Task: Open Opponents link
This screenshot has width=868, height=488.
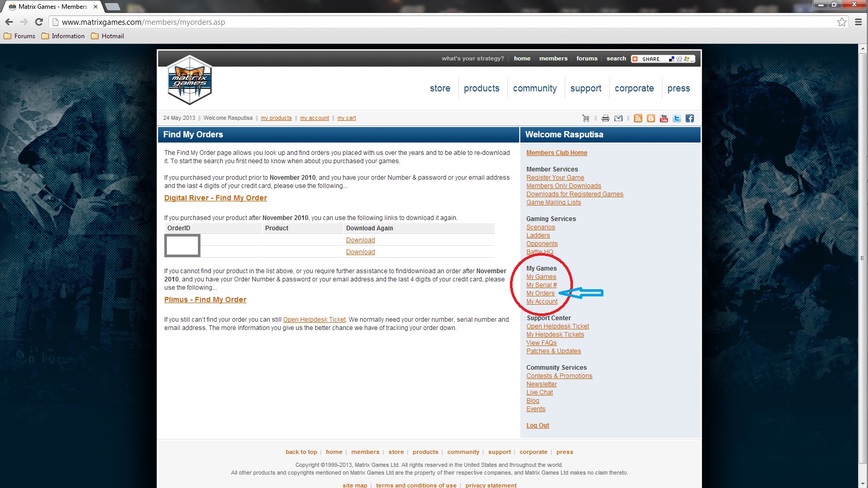Action: click(542, 244)
